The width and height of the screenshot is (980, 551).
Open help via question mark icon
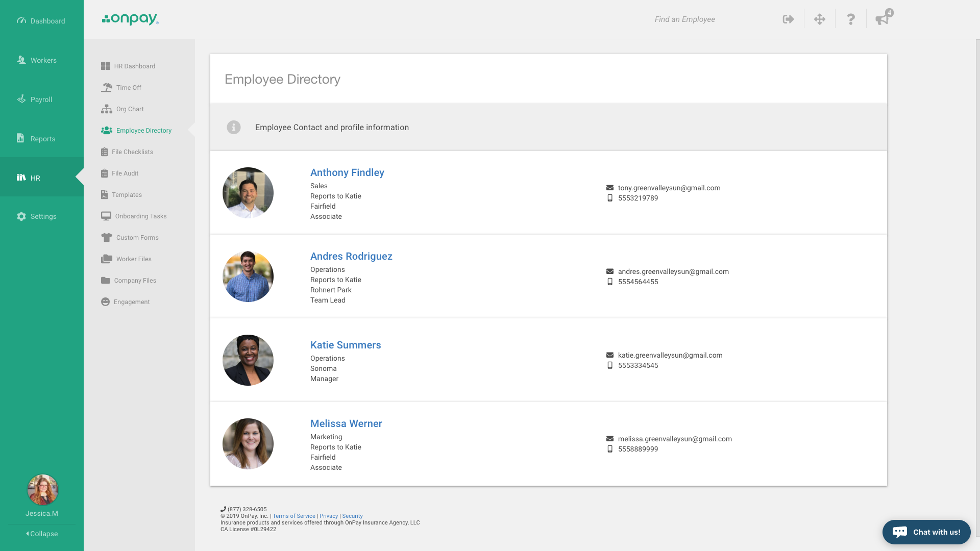(x=851, y=19)
